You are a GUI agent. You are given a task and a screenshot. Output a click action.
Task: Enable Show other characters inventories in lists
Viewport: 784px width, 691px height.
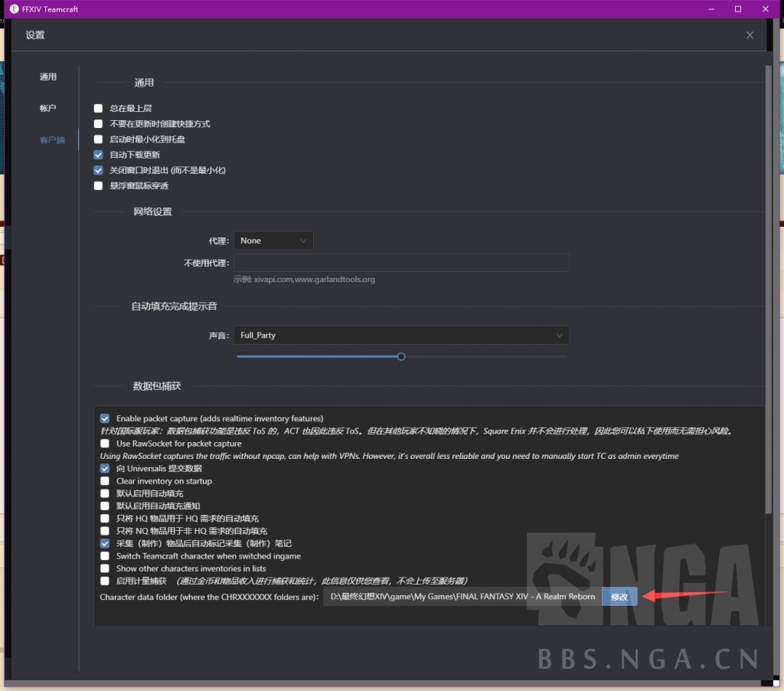pos(104,568)
